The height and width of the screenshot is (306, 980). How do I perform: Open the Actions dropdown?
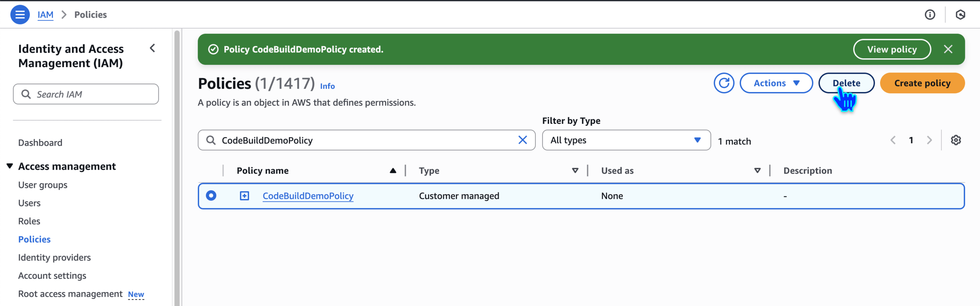pos(776,83)
